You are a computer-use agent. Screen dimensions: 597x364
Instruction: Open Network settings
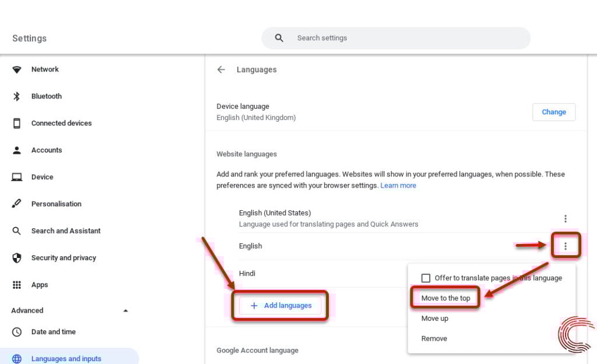coord(45,70)
